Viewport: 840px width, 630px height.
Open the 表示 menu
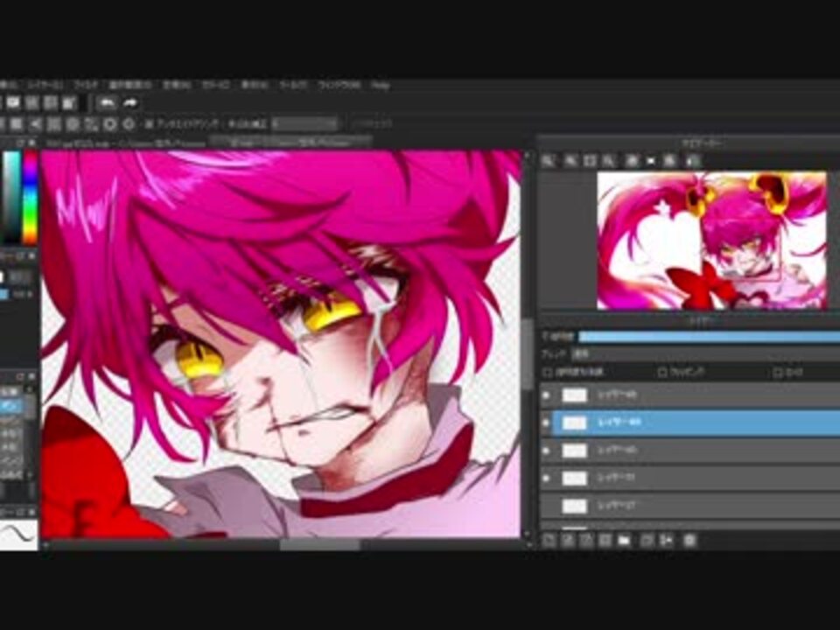[x=254, y=85]
